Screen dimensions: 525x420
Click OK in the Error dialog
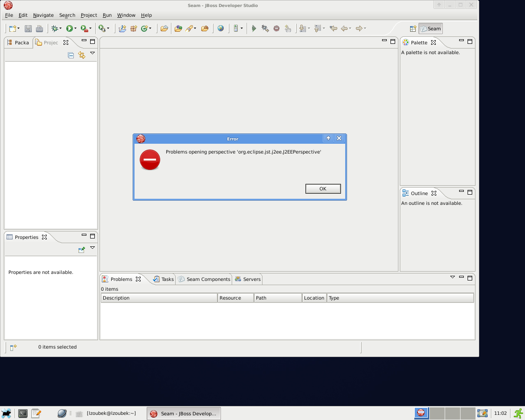[x=323, y=189]
